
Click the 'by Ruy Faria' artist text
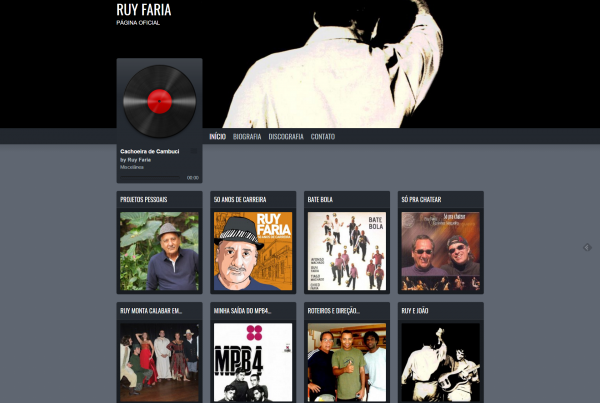(x=135, y=160)
